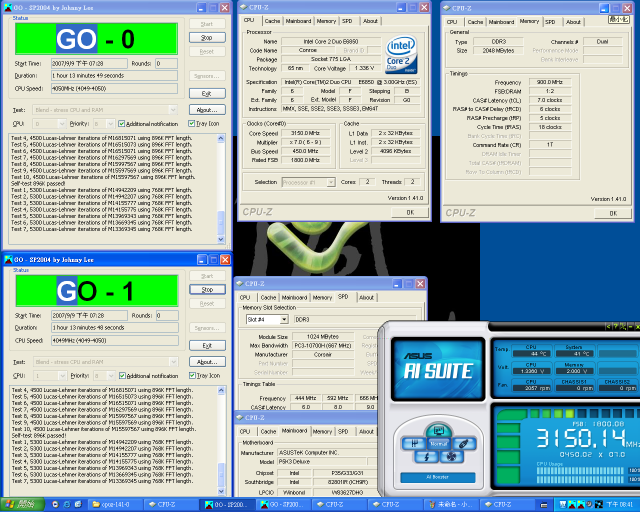Click the keyboard icon left of the tray
This screenshot has width=640, height=512.
point(544,505)
